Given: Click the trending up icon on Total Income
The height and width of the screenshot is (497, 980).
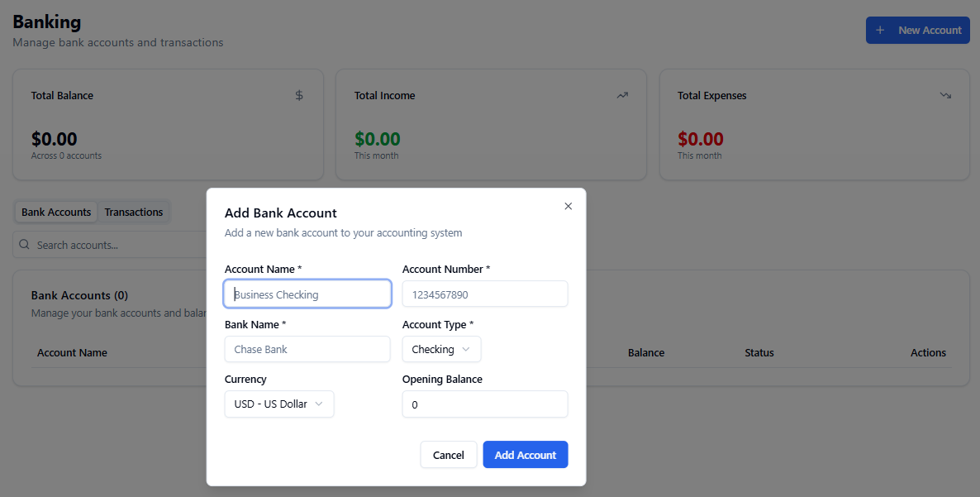Looking at the screenshot, I should [622, 95].
